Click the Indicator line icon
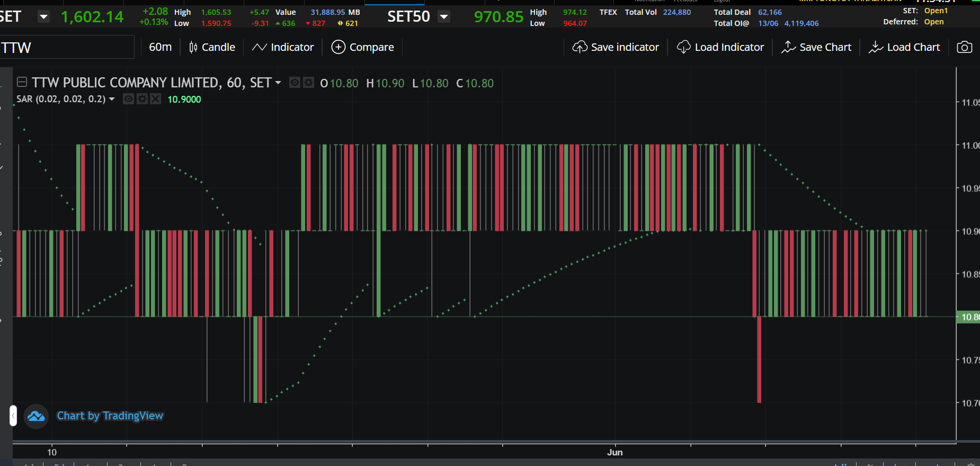Screen dimensions: 980x466 tap(259, 47)
